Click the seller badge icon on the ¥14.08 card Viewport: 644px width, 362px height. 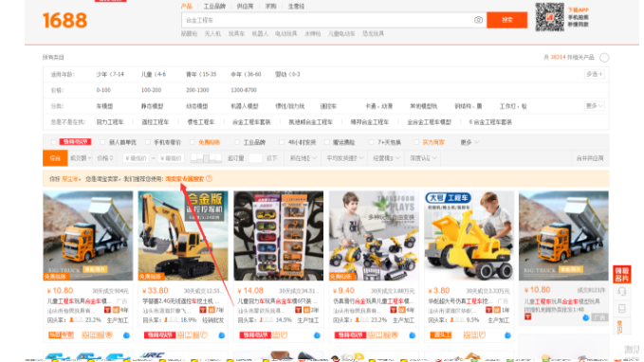point(298,310)
